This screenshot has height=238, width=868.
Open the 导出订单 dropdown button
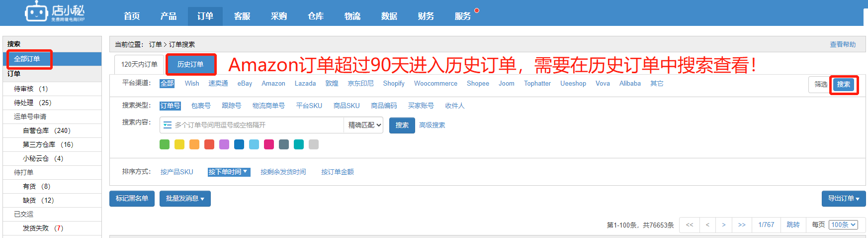click(844, 198)
